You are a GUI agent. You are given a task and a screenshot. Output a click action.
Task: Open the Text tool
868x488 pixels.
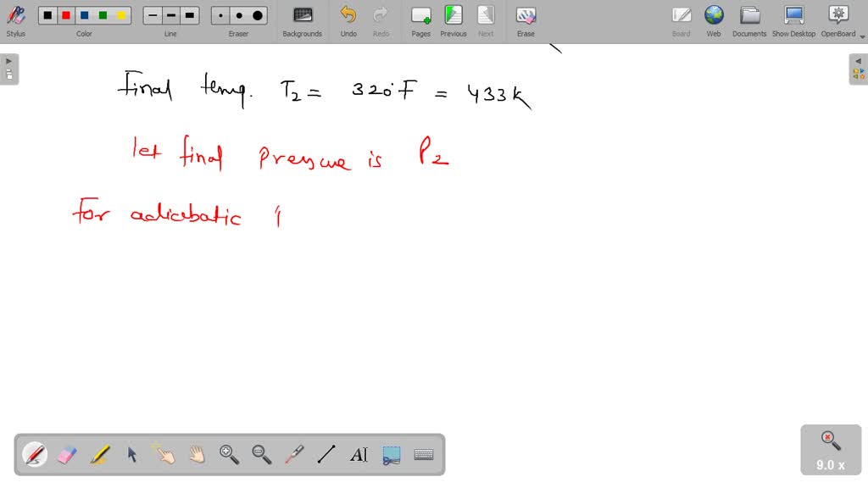point(359,455)
